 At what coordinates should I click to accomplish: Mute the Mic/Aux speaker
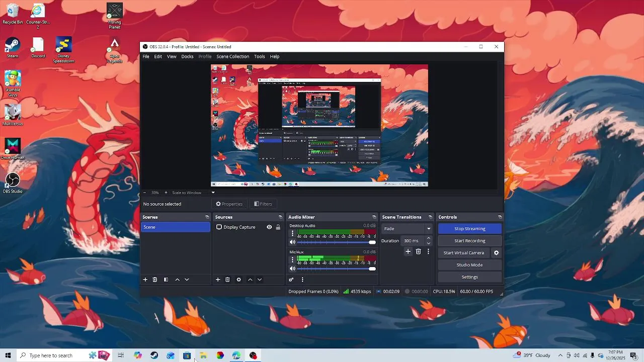tap(292, 268)
